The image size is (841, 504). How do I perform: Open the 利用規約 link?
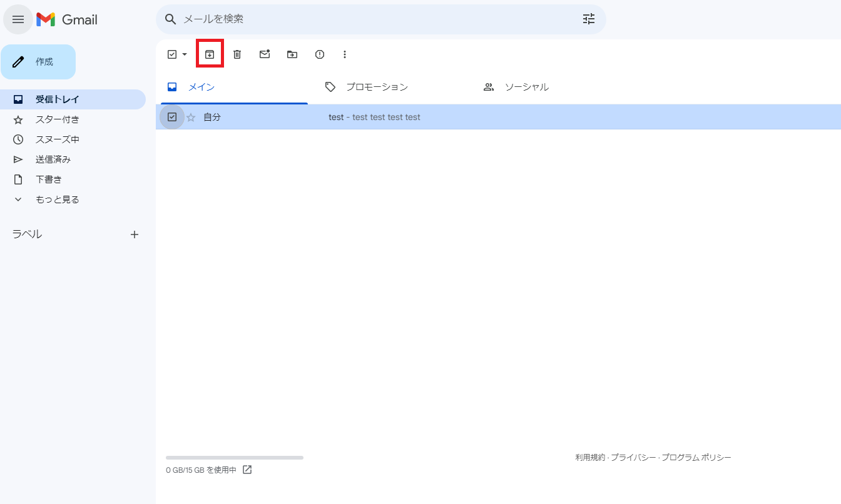590,458
